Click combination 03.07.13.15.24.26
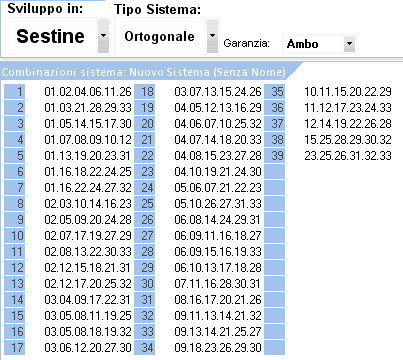403x360 pixels. (x=218, y=92)
